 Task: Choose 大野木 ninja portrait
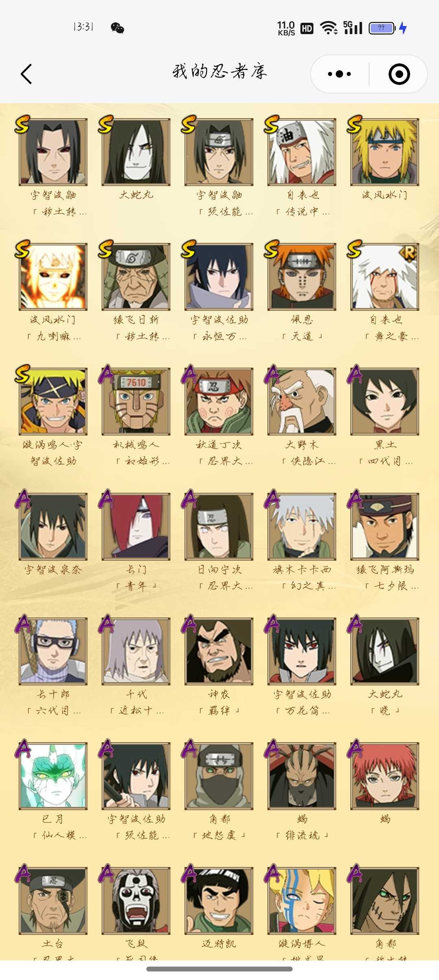[x=302, y=401]
